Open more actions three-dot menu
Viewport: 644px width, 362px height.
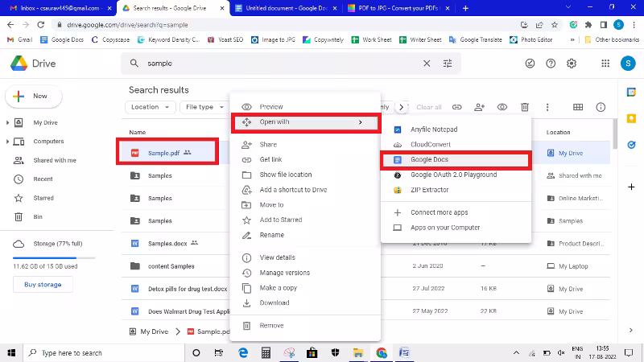pyautogui.click(x=547, y=107)
